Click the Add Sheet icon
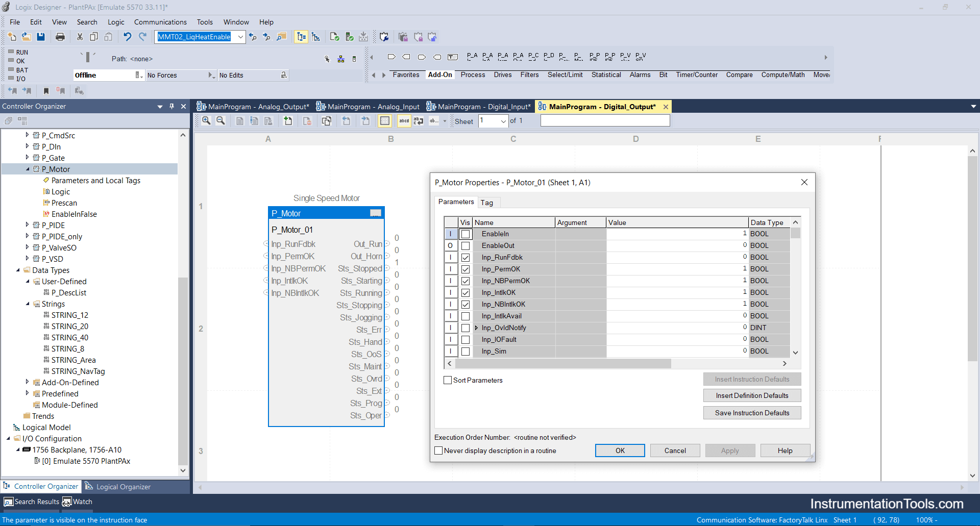This screenshot has height=526, width=980. [288, 121]
